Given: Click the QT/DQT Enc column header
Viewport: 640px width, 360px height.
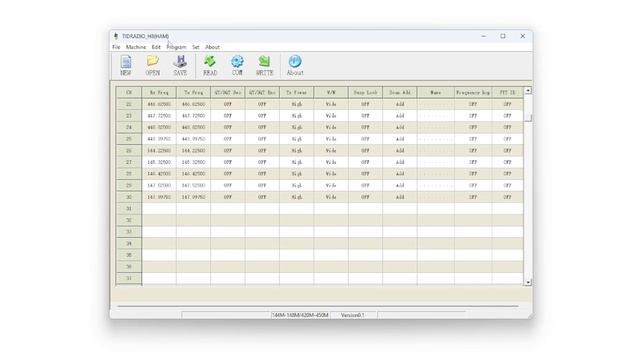Looking at the screenshot, I should coord(262,93).
